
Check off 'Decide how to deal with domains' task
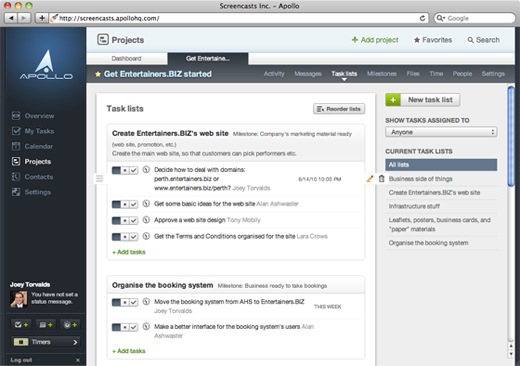[134, 170]
